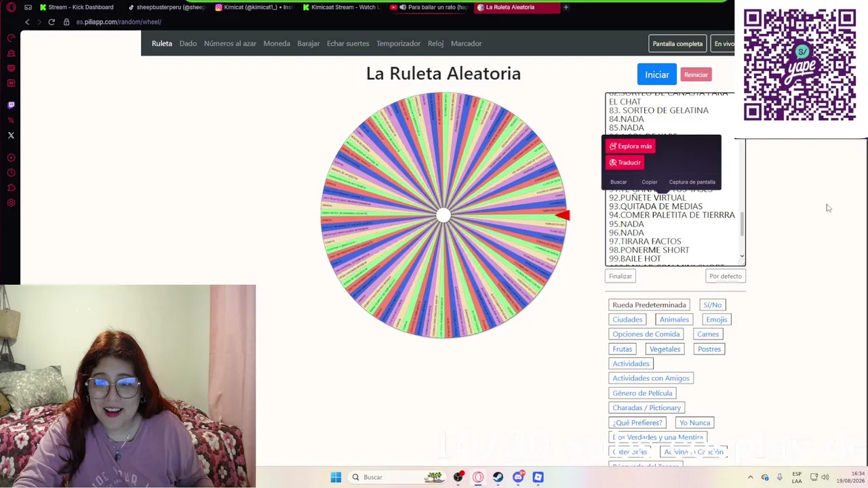Select the Frutas preset

(x=622, y=349)
